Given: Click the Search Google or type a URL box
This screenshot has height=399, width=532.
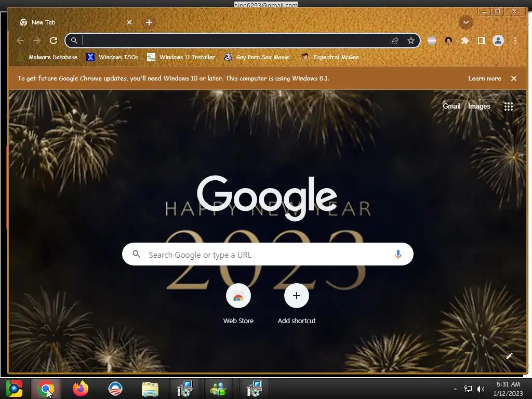Looking at the screenshot, I should pos(268,254).
